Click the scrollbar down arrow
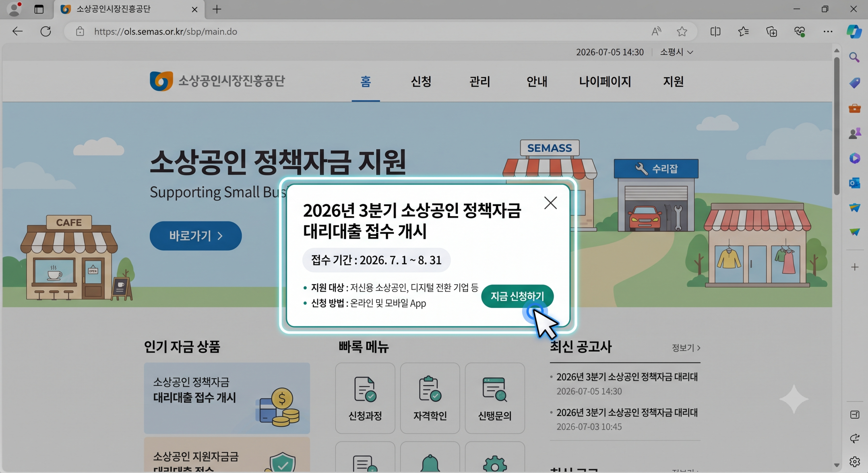The width and height of the screenshot is (868, 473). 836,466
